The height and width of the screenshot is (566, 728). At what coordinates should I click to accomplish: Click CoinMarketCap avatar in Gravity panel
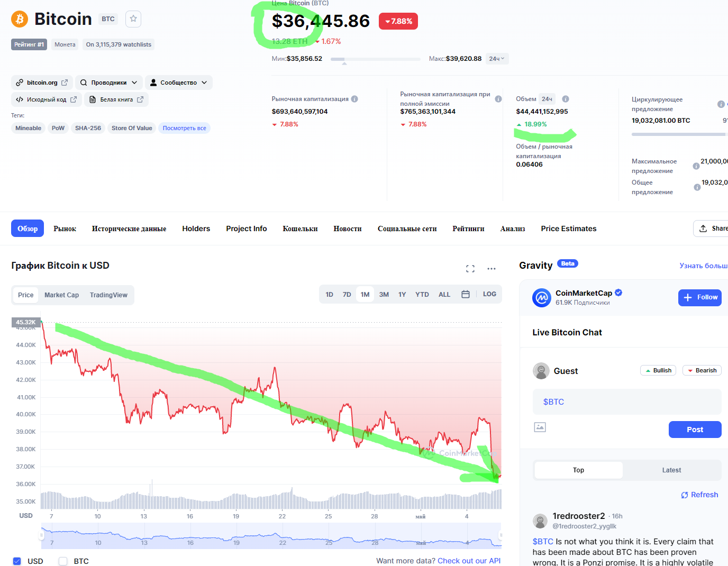click(542, 298)
